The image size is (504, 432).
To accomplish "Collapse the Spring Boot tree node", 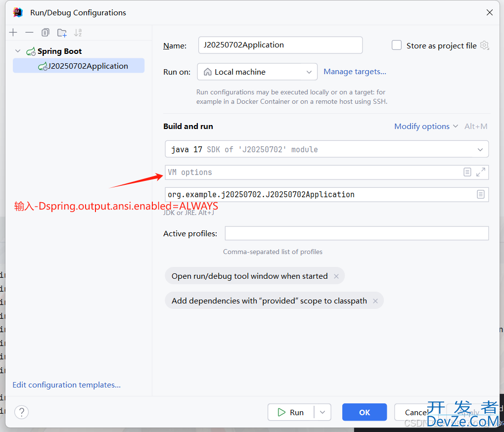I will click(18, 51).
